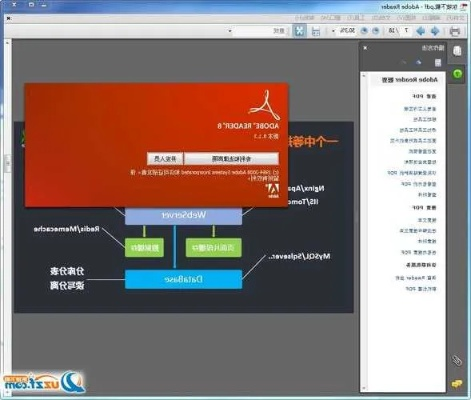471x400 pixels.
Task: Open the Comments speech bubble panel icon
Action: tap(457, 384)
